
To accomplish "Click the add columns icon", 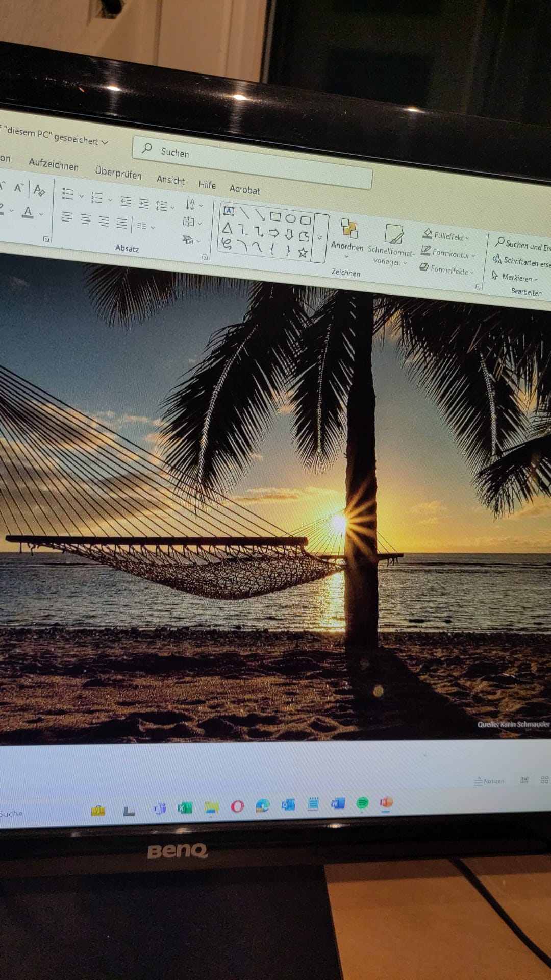I will (x=142, y=226).
